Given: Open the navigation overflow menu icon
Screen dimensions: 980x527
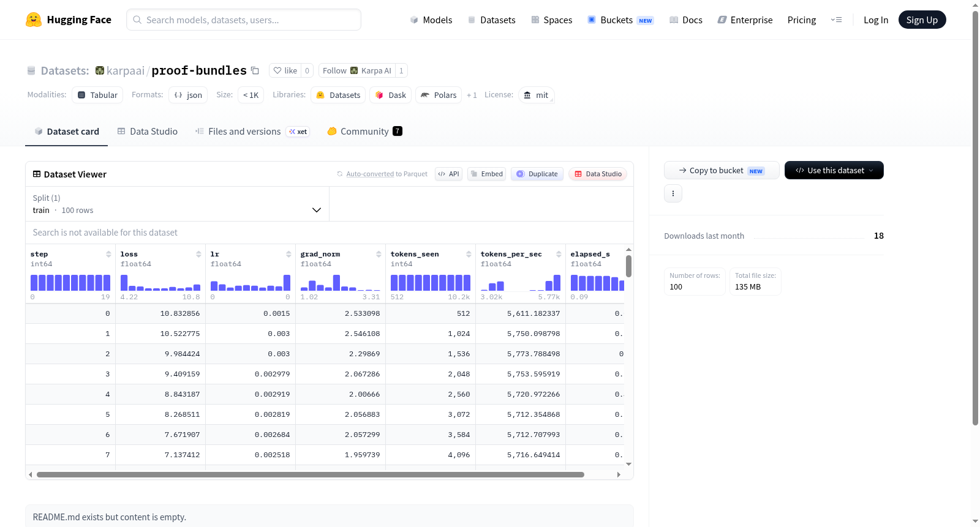Looking at the screenshot, I should [836, 20].
